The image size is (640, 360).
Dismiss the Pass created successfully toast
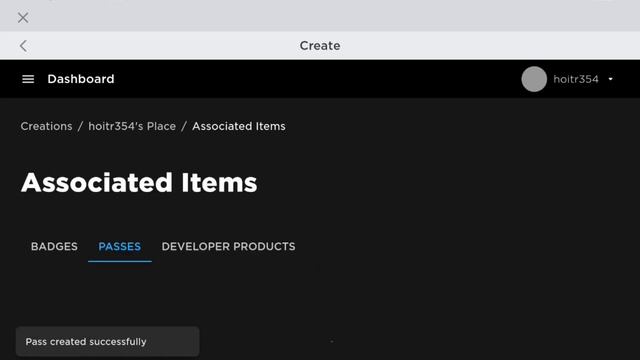coord(108,341)
